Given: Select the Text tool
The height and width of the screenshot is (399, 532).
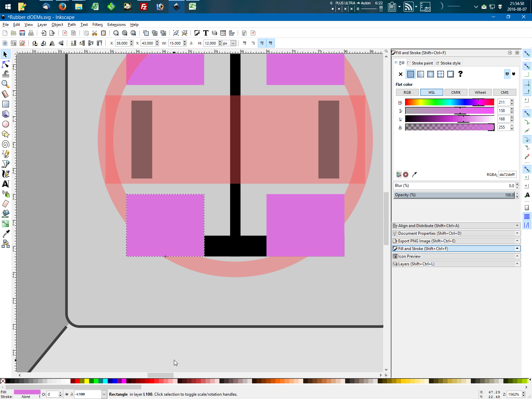Looking at the screenshot, I should [5, 184].
